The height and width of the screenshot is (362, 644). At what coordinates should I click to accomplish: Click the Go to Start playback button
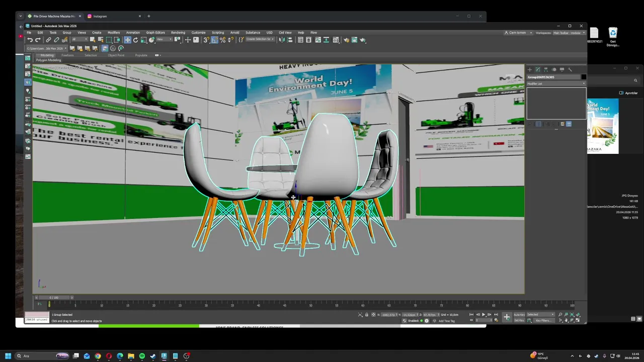[x=471, y=315]
